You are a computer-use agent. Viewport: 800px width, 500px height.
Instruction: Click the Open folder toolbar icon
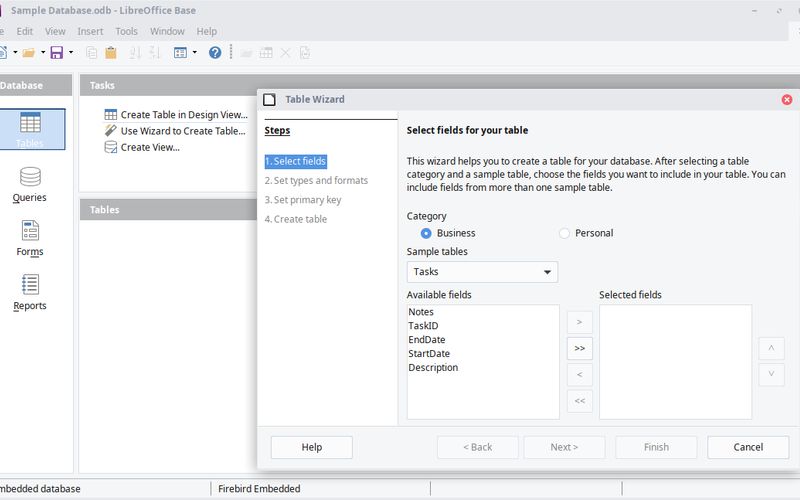(28, 52)
